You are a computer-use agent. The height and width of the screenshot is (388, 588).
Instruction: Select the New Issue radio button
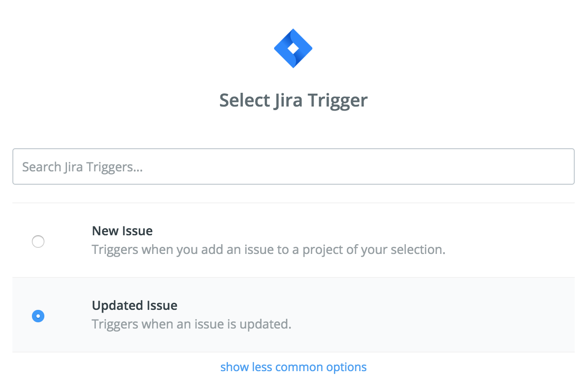tap(38, 242)
